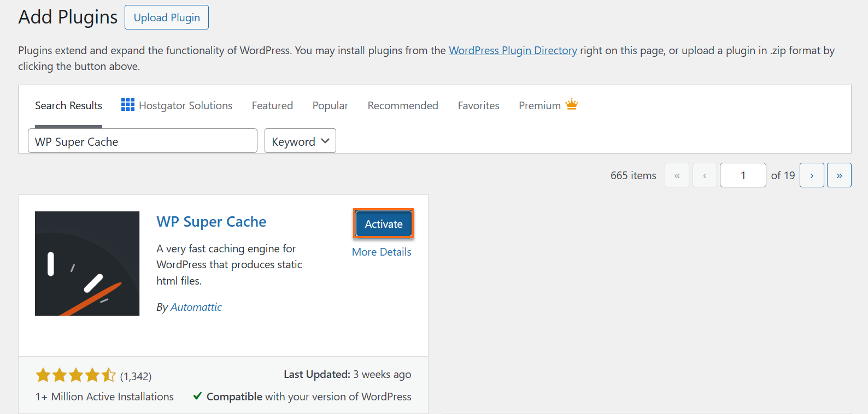Activate the WP Super Cache plugin
The height and width of the screenshot is (414, 868).
[x=384, y=224]
